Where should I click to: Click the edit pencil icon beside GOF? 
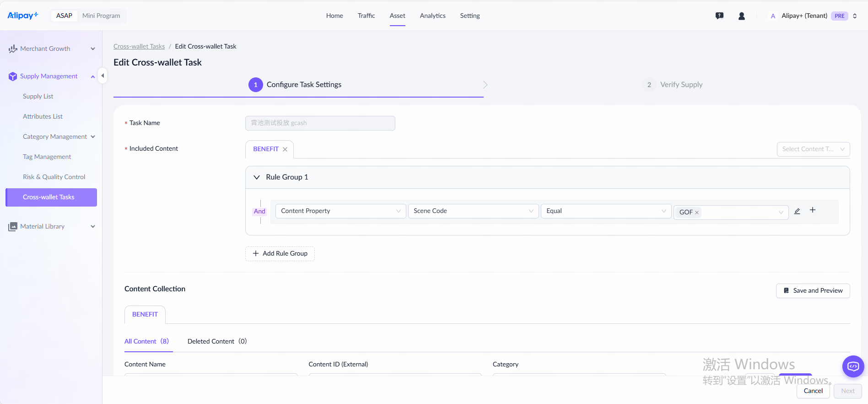(x=797, y=211)
